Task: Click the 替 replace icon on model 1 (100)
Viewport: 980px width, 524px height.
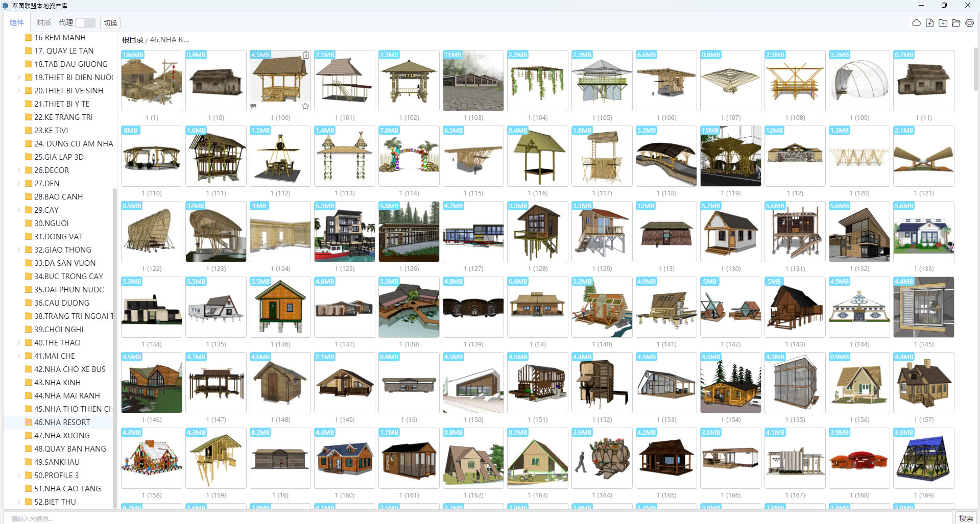Action: tap(253, 106)
